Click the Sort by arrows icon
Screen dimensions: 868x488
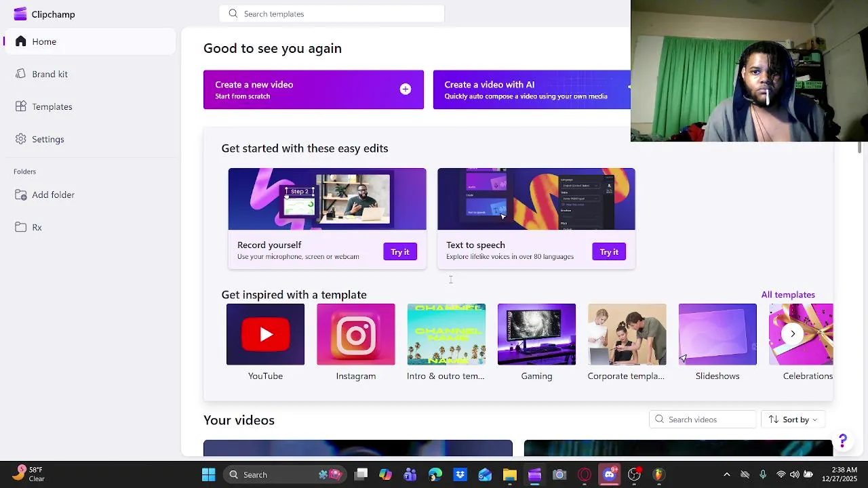pyautogui.click(x=773, y=420)
